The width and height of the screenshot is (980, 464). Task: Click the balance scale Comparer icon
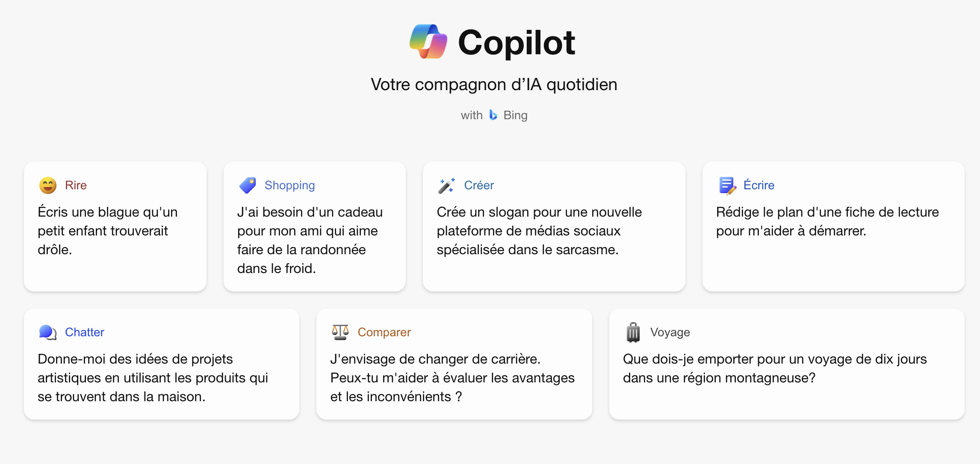pos(340,332)
